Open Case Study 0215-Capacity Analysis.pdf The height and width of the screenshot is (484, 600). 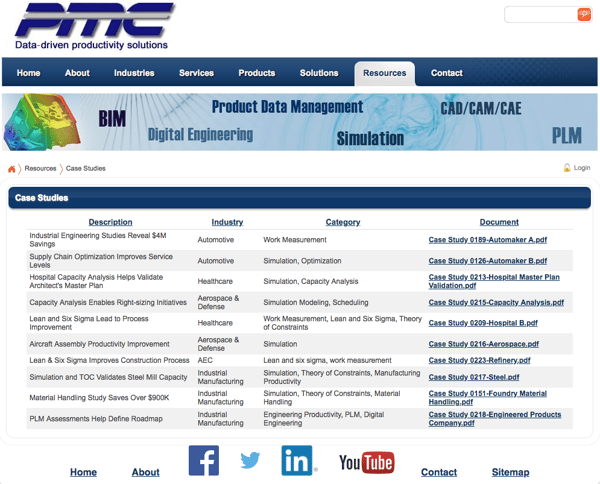pos(496,302)
